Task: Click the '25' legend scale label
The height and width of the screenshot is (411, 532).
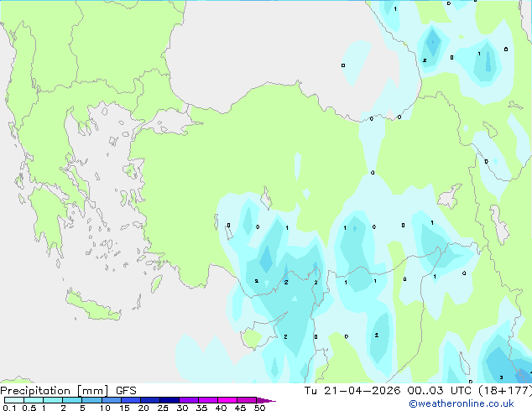Action: click(163, 408)
